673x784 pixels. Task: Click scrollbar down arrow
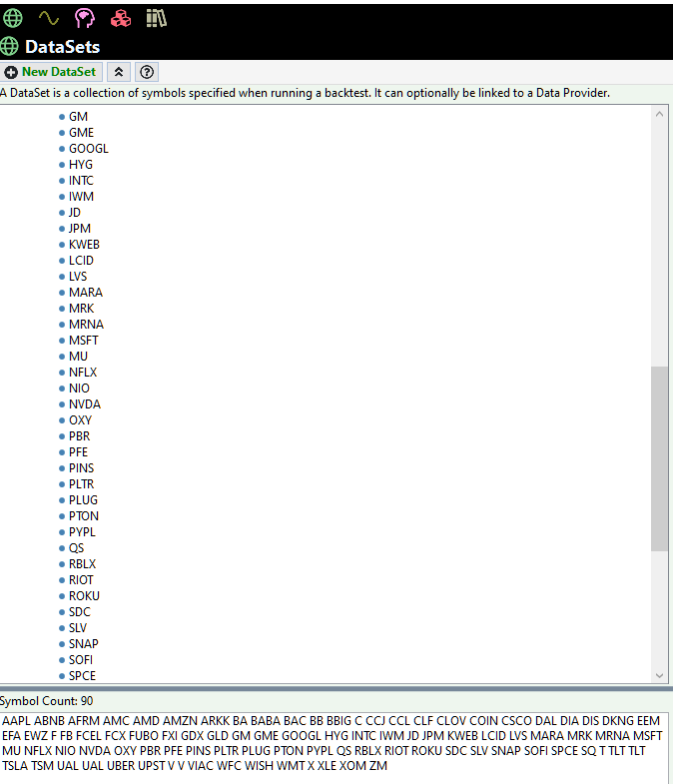point(659,675)
